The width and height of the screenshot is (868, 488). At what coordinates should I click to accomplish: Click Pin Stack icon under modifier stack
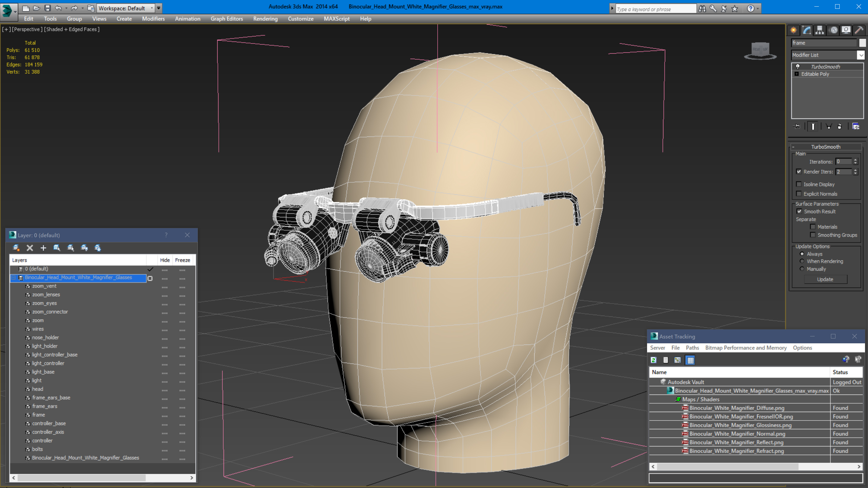click(797, 126)
